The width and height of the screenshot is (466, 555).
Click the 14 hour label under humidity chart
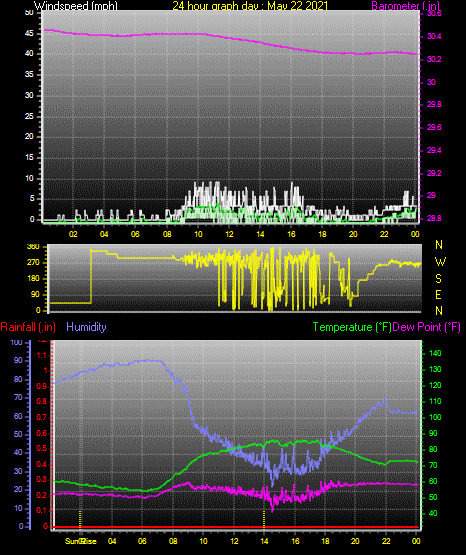tap(264, 541)
